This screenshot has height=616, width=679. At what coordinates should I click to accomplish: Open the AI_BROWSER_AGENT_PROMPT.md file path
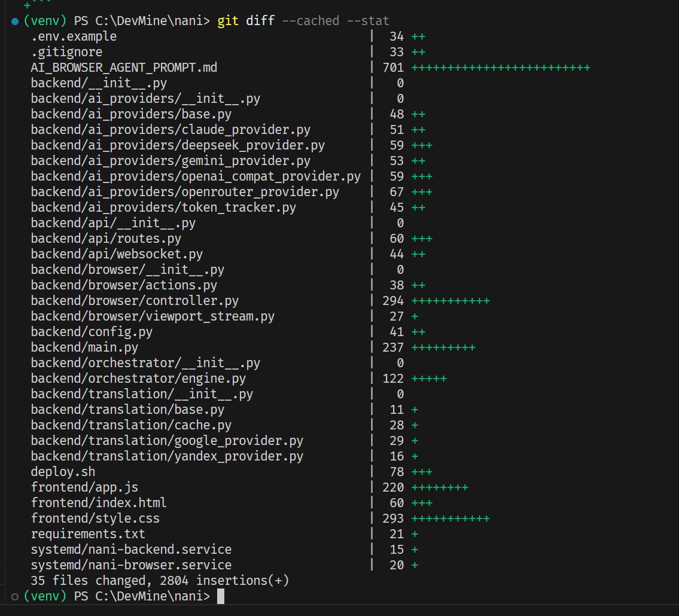tap(124, 68)
